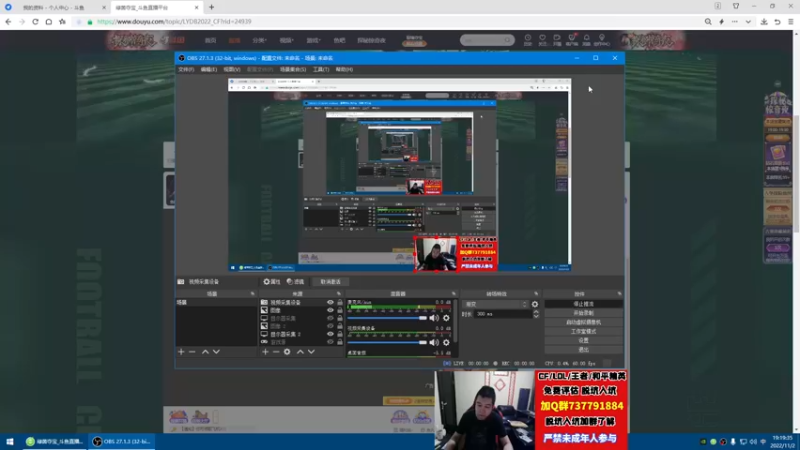Move the scene down with the arrow

[216, 352]
